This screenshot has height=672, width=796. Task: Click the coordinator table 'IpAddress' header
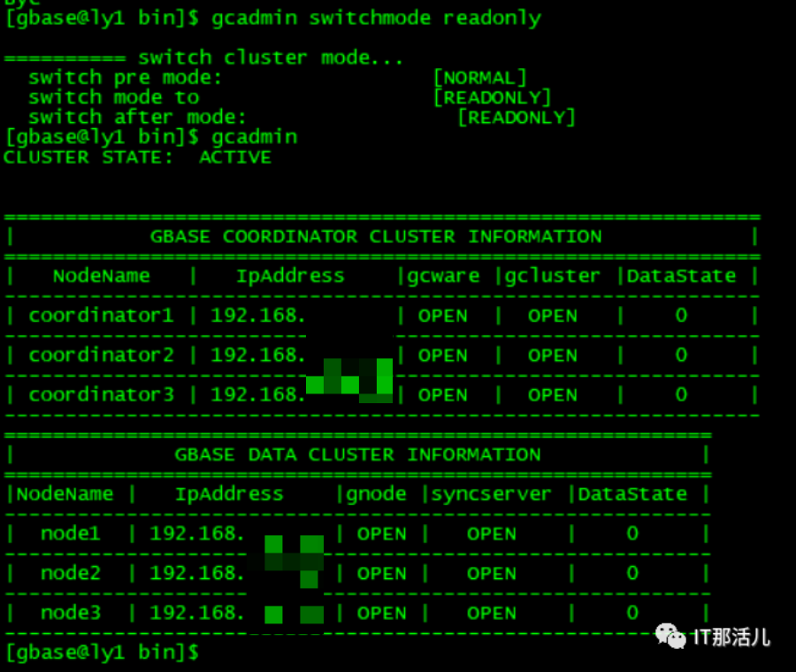tap(290, 276)
